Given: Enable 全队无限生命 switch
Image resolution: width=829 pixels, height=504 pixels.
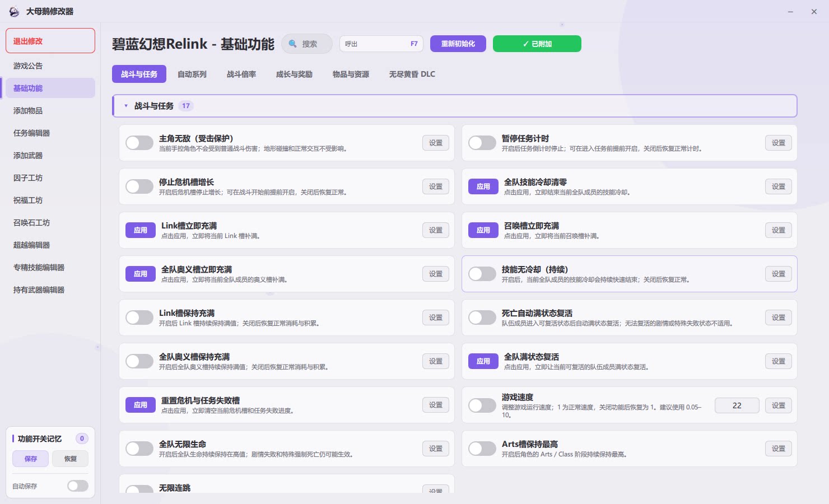Looking at the screenshot, I should pos(139,449).
